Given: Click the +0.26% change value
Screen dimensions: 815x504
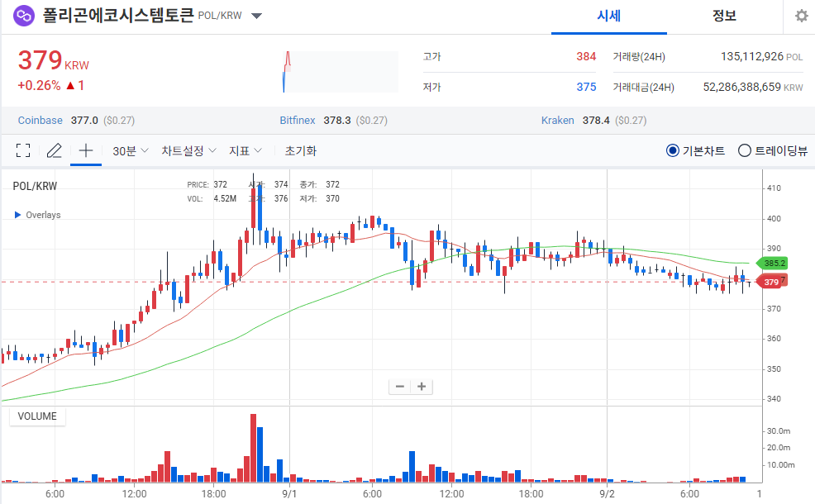Looking at the screenshot, I should pyautogui.click(x=39, y=86).
